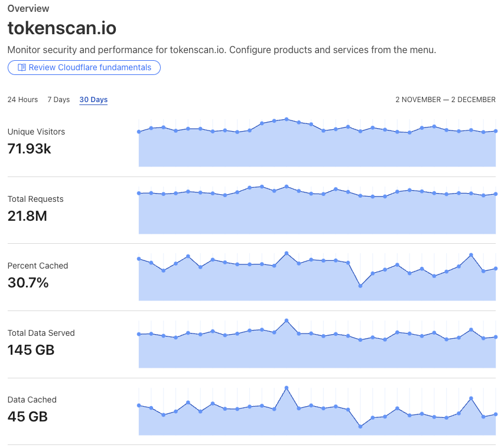
Task: Click the first data point on Total Requests chart
Action: (x=139, y=194)
